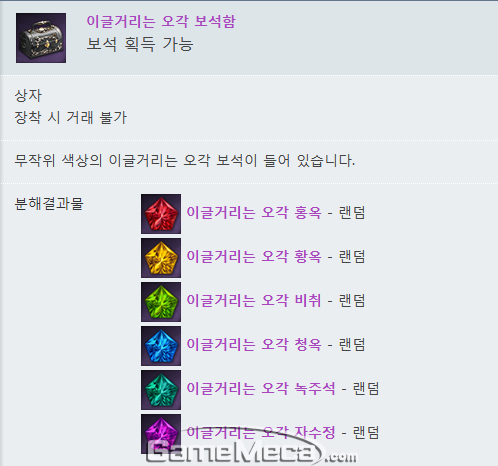Click the 분해결과물 section label
Screen dimensions: 498x466
pos(49,204)
